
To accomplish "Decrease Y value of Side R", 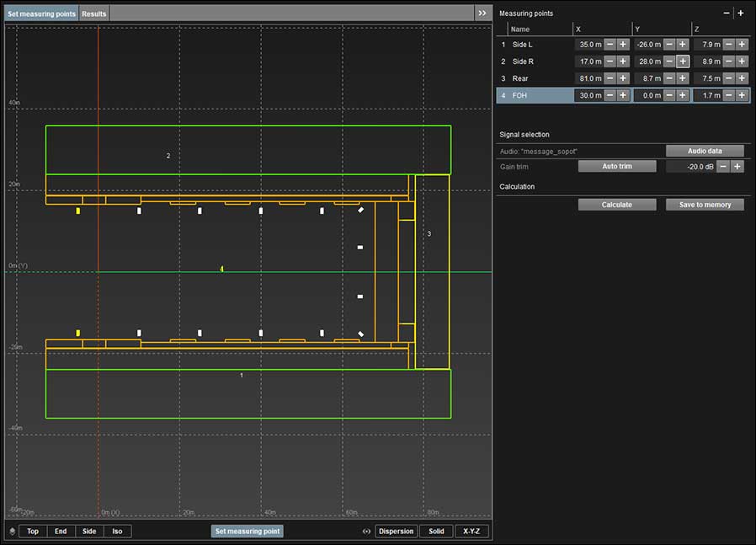I will click(668, 61).
